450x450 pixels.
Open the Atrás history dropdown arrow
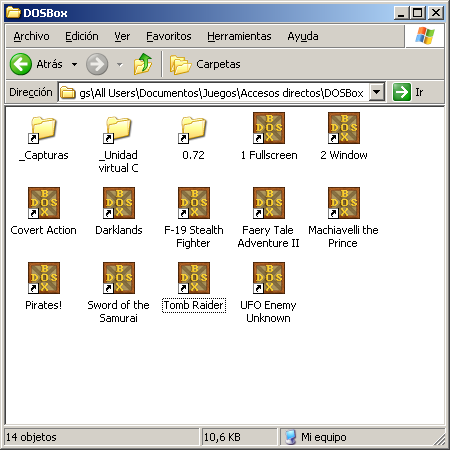[x=74, y=64]
